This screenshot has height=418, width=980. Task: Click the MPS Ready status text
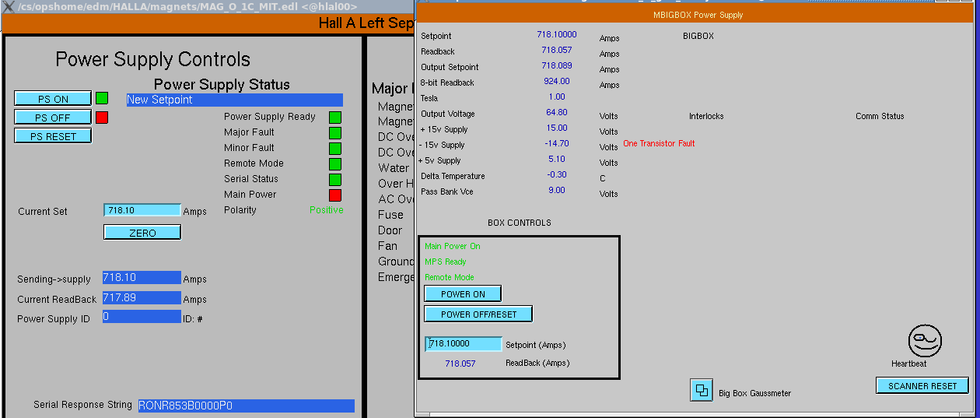tap(446, 262)
